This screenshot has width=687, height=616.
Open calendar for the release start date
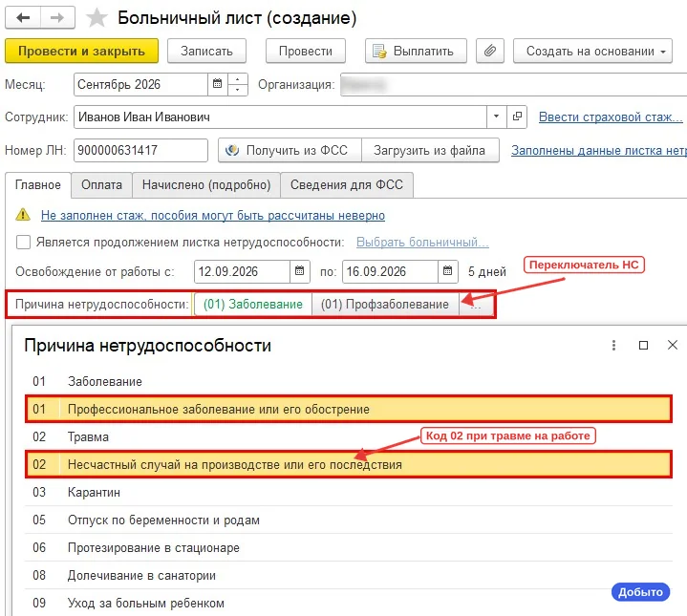click(300, 271)
